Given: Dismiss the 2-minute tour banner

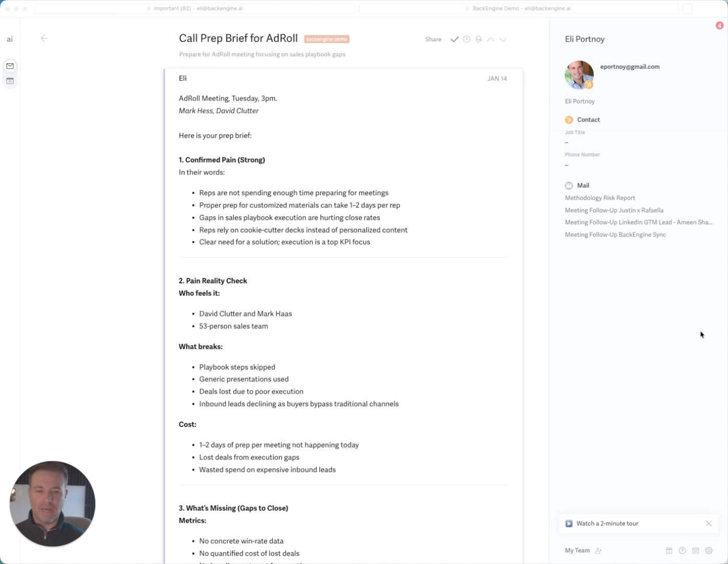Looking at the screenshot, I should point(709,523).
